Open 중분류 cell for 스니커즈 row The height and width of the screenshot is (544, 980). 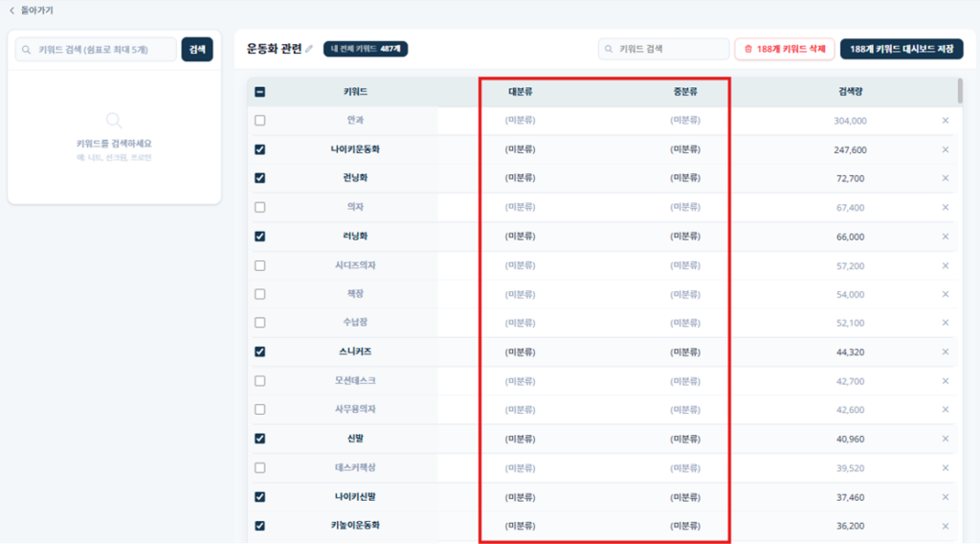click(x=685, y=352)
